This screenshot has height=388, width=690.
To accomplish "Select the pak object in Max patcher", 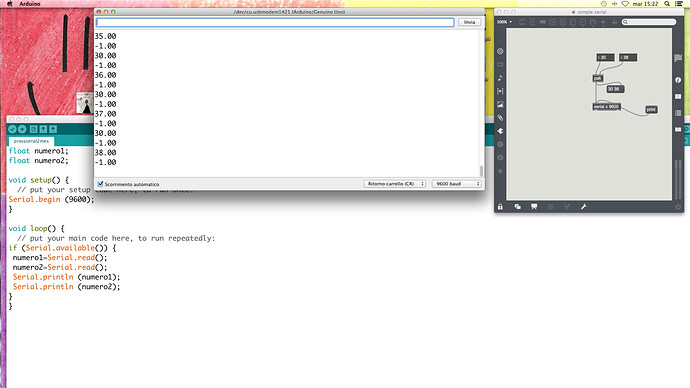I will pyautogui.click(x=598, y=79).
